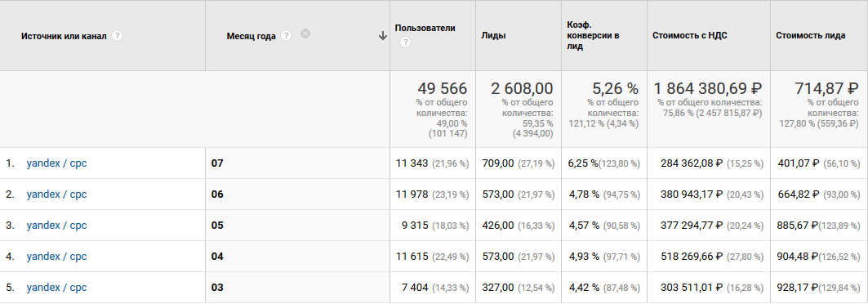Sort table by Пользователи column
Image resolution: width=868 pixels, height=304 pixels.
pos(425,28)
